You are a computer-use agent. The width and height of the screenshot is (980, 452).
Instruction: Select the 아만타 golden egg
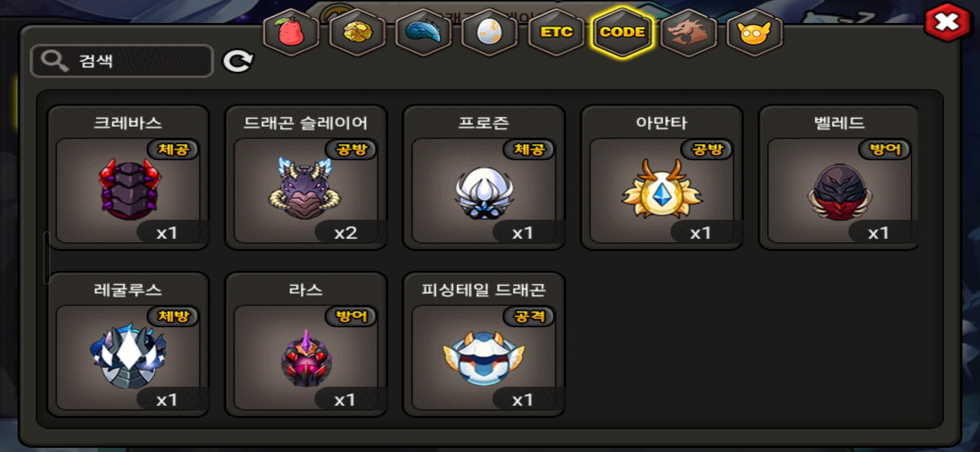point(662,177)
